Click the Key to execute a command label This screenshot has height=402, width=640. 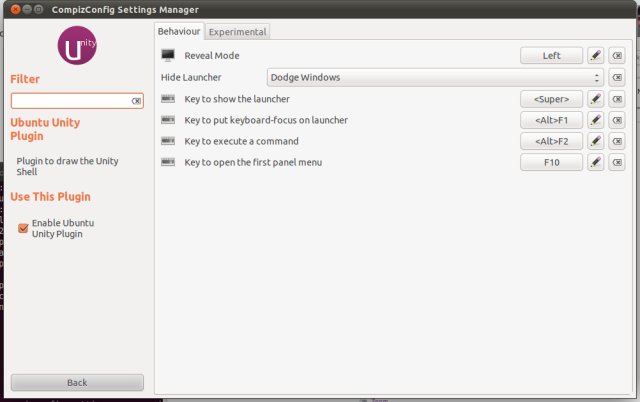241,141
